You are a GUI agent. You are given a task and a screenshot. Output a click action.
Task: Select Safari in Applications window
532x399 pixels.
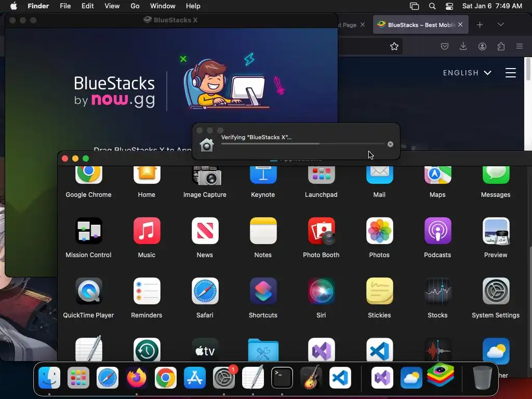pyautogui.click(x=205, y=291)
